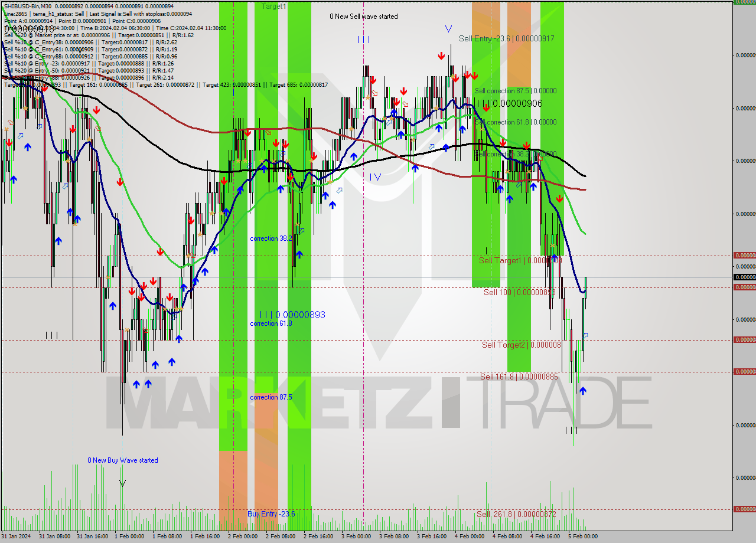Click the 3 Feb 08:00 time label

393,537
